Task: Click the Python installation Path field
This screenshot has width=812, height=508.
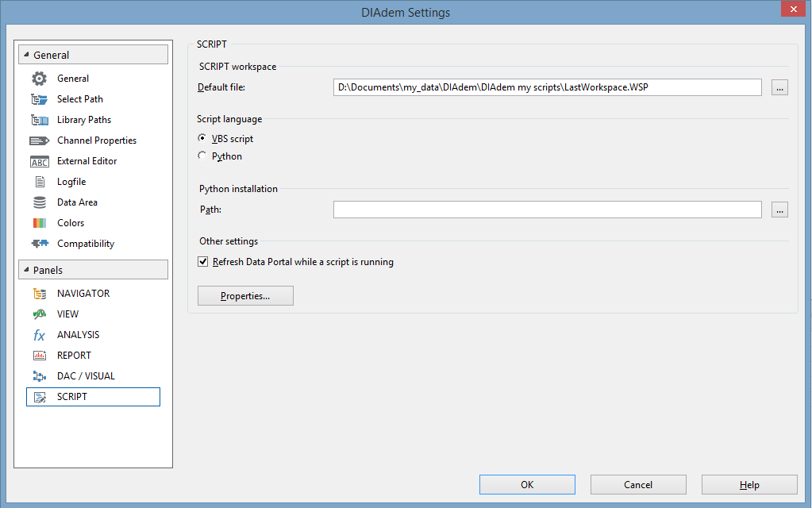Action: coord(548,210)
